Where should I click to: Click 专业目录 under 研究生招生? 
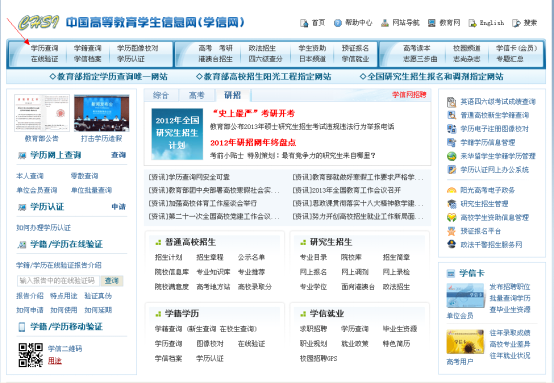point(313,257)
